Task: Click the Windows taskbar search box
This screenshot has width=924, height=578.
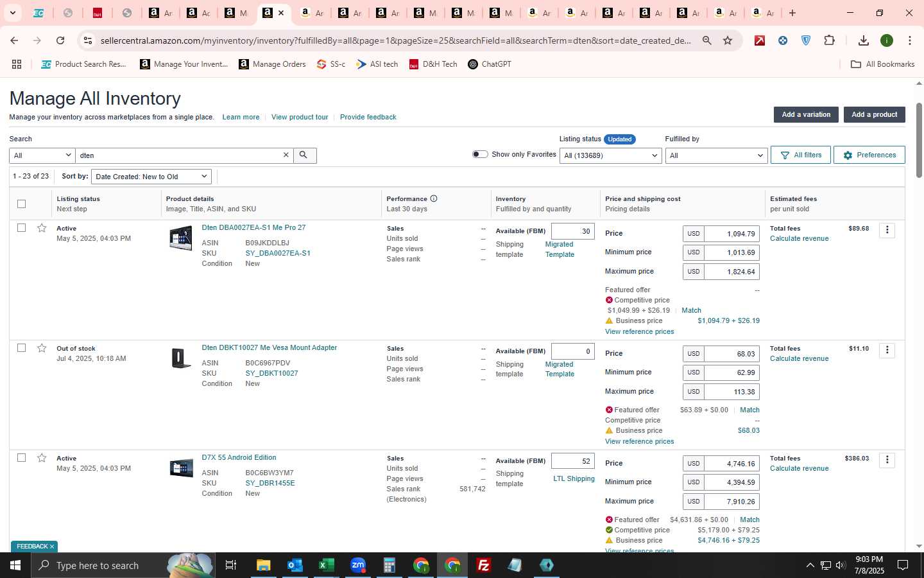Action: click(122, 565)
